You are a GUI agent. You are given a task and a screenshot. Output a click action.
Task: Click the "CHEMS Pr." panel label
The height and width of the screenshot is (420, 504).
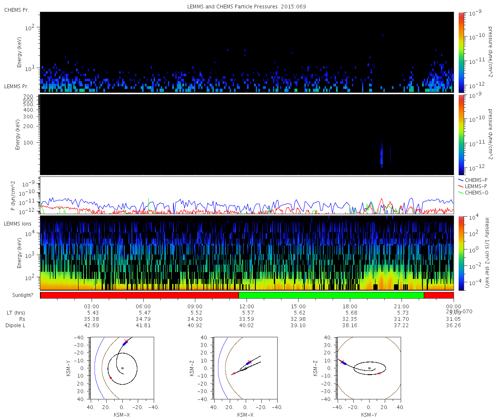(x=16, y=10)
